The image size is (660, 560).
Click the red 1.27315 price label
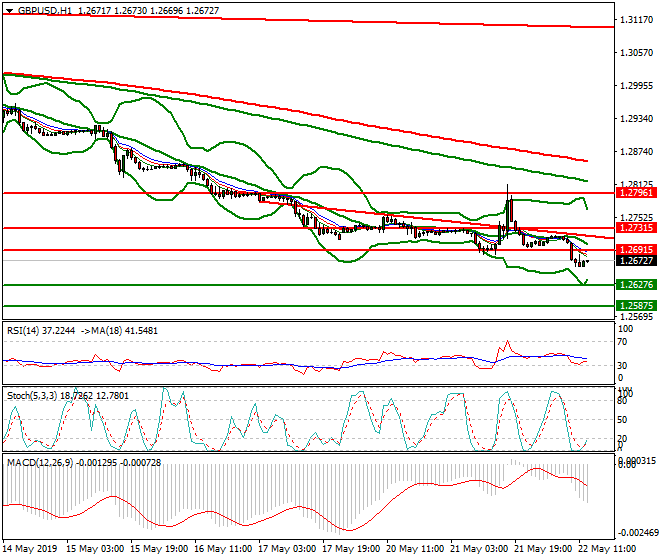pos(636,228)
